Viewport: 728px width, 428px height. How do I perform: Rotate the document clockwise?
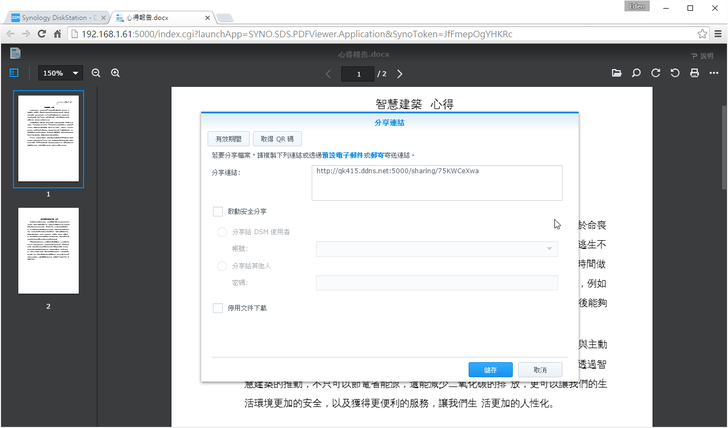click(655, 73)
